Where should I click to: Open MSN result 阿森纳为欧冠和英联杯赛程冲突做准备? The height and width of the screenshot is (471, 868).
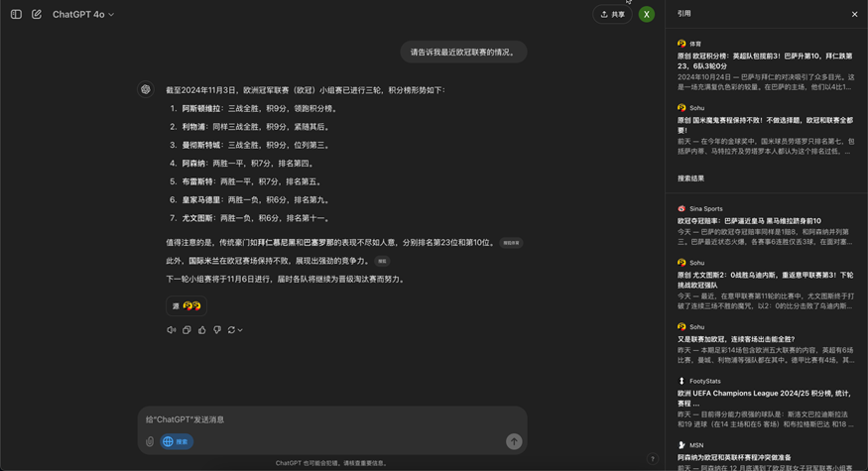tap(734, 458)
